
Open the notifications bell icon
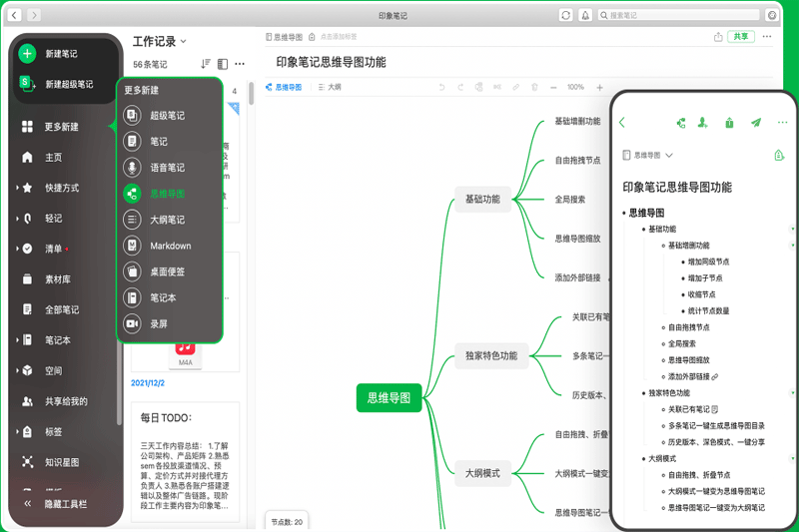pyautogui.click(x=584, y=15)
